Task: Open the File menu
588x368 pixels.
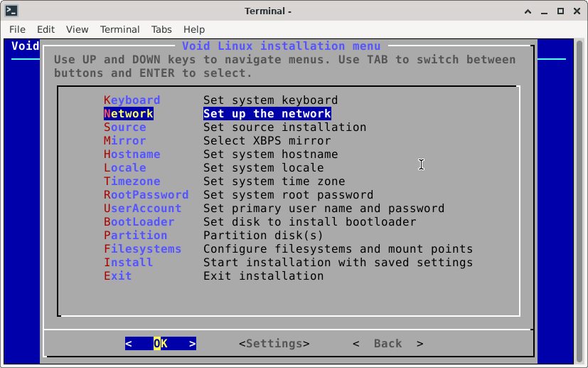Action: (17, 29)
